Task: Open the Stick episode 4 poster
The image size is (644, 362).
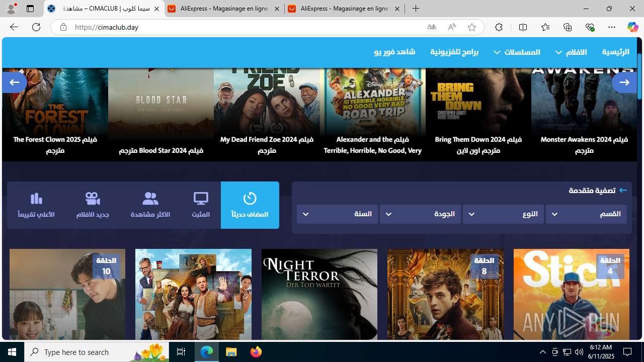Action: click(x=572, y=294)
